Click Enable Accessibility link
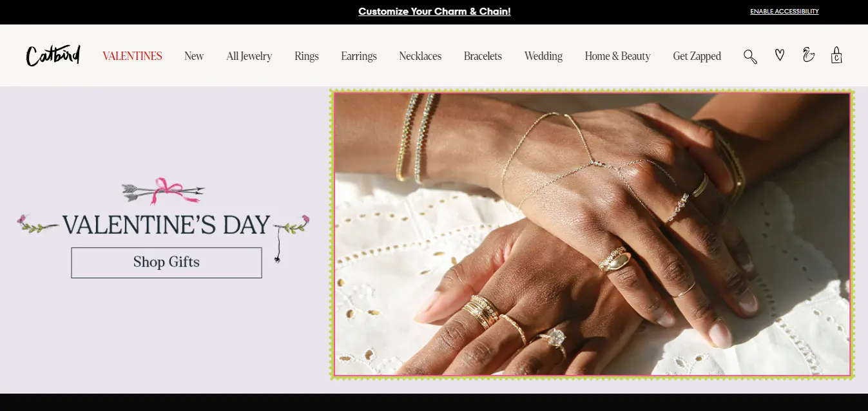This screenshot has height=411, width=868. click(784, 12)
